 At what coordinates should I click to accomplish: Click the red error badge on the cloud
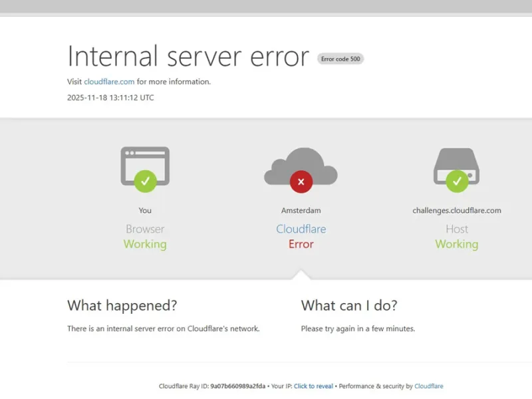[x=301, y=182]
